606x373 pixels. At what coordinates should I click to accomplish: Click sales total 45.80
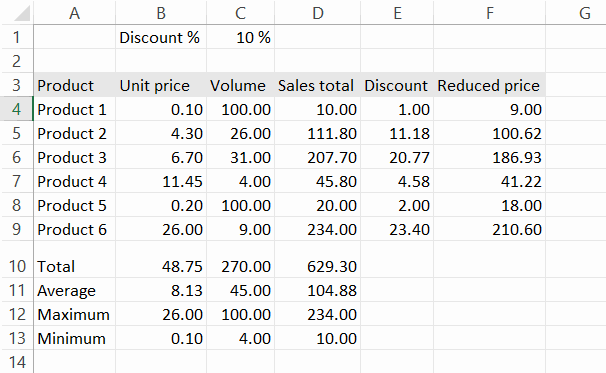pos(317,181)
